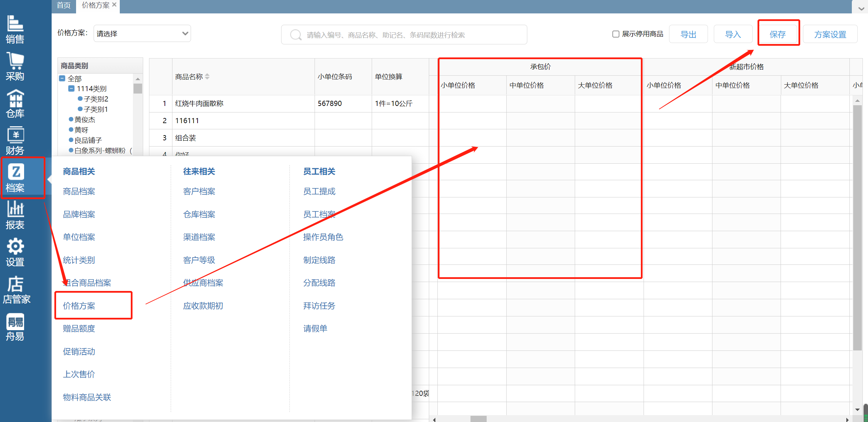This screenshot has width=868, height=422.
Task: Click the 红烧牛肉面散称 product row
Action: click(501, 104)
